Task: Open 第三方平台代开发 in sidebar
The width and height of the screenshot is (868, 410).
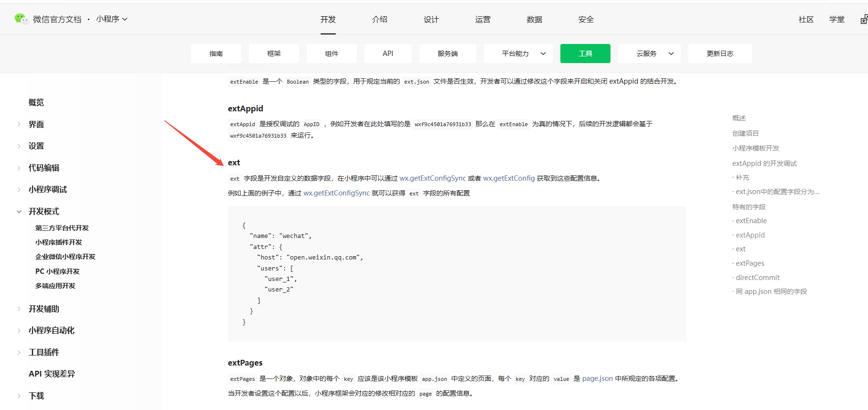Action: [62, 228]
